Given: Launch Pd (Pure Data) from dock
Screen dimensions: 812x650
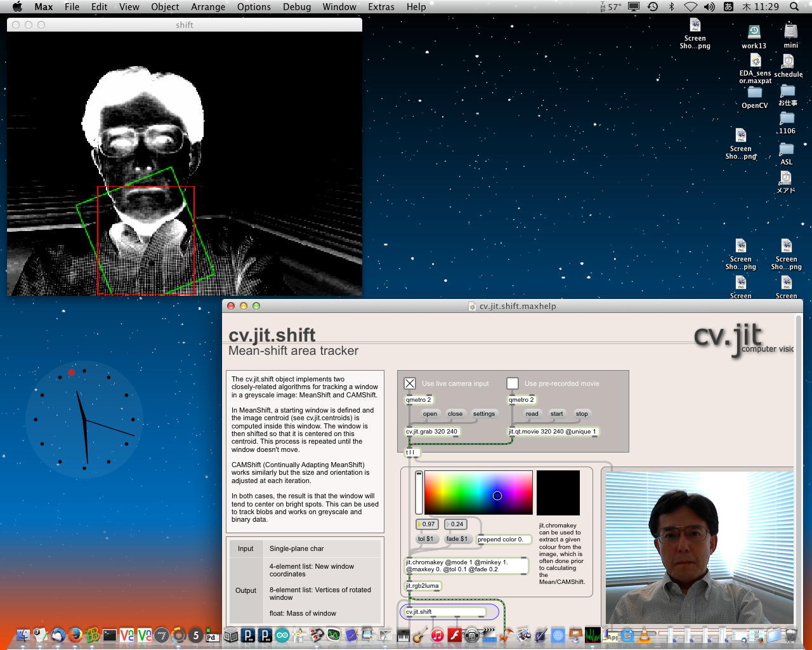Looking at the screenshot, I should click(x=212, y=637).
